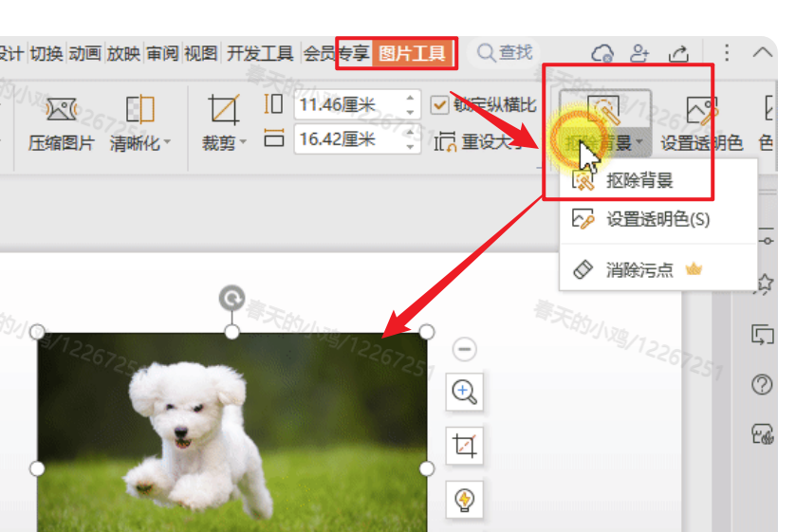
Task: Click the 查找 search box
Action: pos(504,52)
